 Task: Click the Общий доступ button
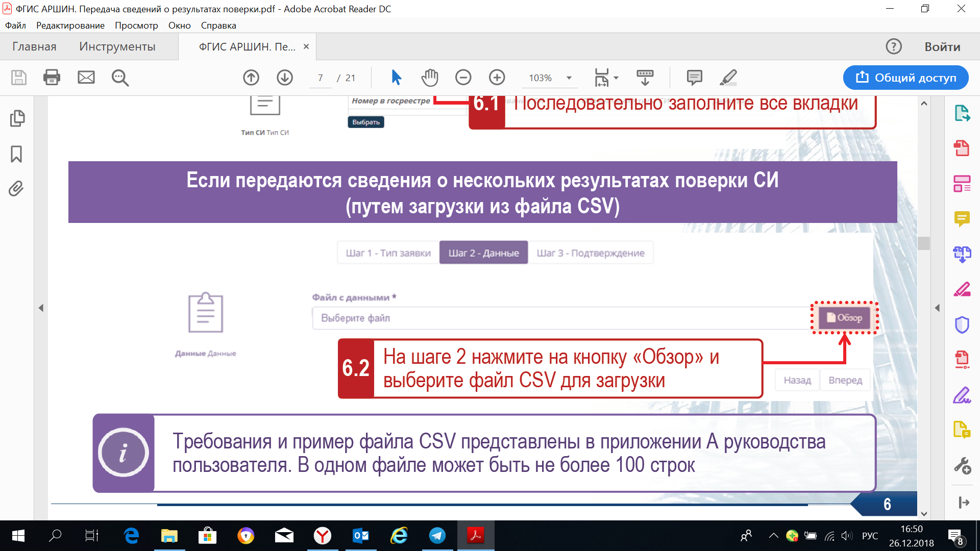click(x=905, y=78)
